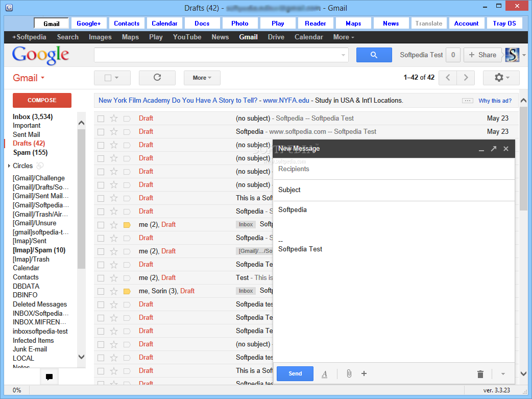Viewport: 532px width, 399px height.
Task: Star the first Draft dated May 23
Action: coord(114,118)
